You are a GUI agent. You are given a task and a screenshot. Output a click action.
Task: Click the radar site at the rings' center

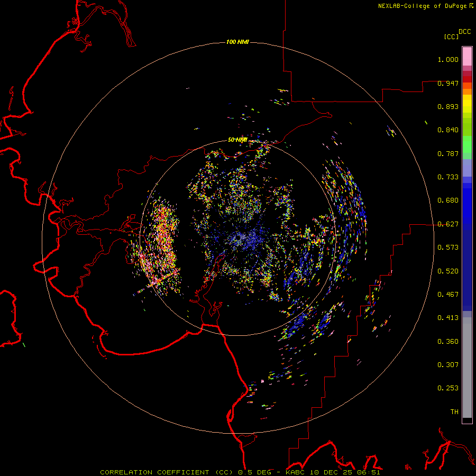point(237,238)
